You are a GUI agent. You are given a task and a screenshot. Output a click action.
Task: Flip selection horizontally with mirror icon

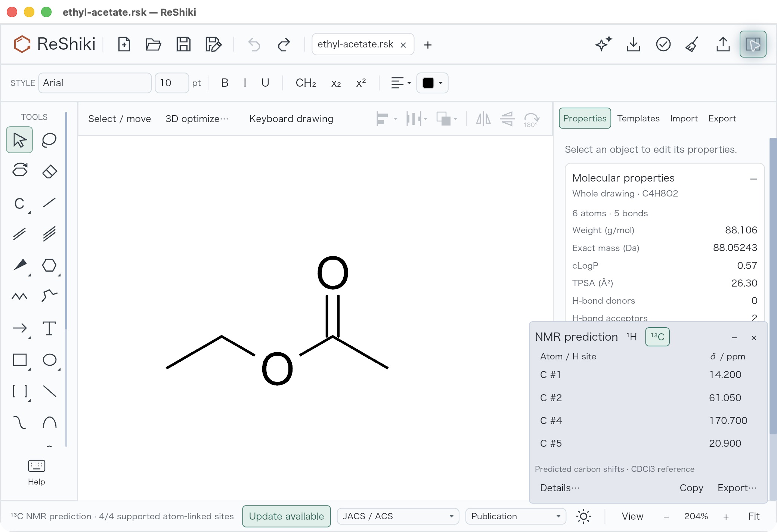pyautogui.click(x=483, y=119)
